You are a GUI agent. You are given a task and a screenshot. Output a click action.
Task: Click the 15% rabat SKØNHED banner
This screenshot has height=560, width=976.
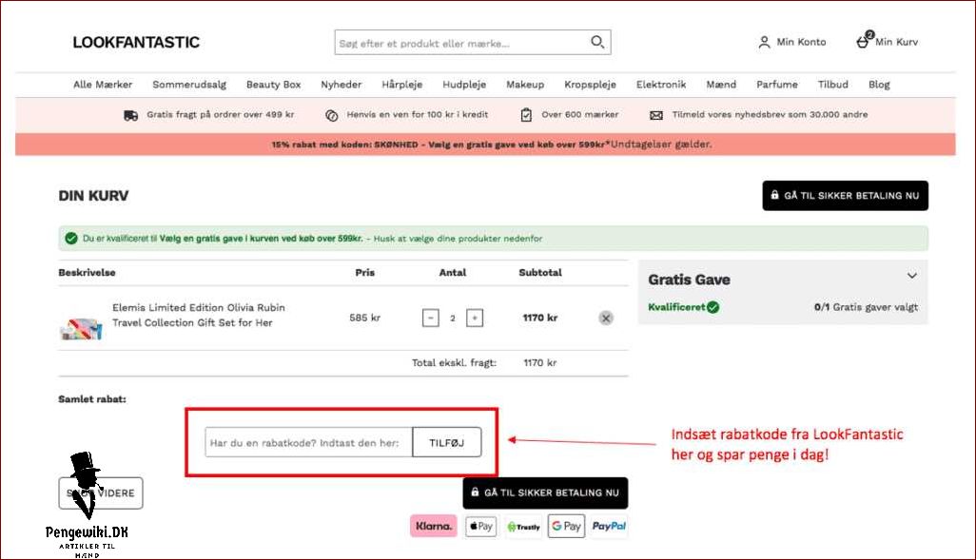click(485, 145)
